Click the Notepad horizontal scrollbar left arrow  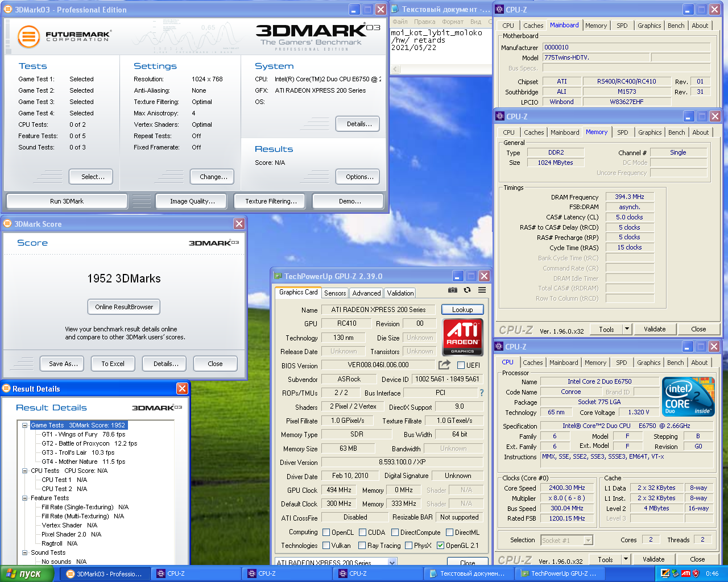pyautogui.click(x=395, y=69)
